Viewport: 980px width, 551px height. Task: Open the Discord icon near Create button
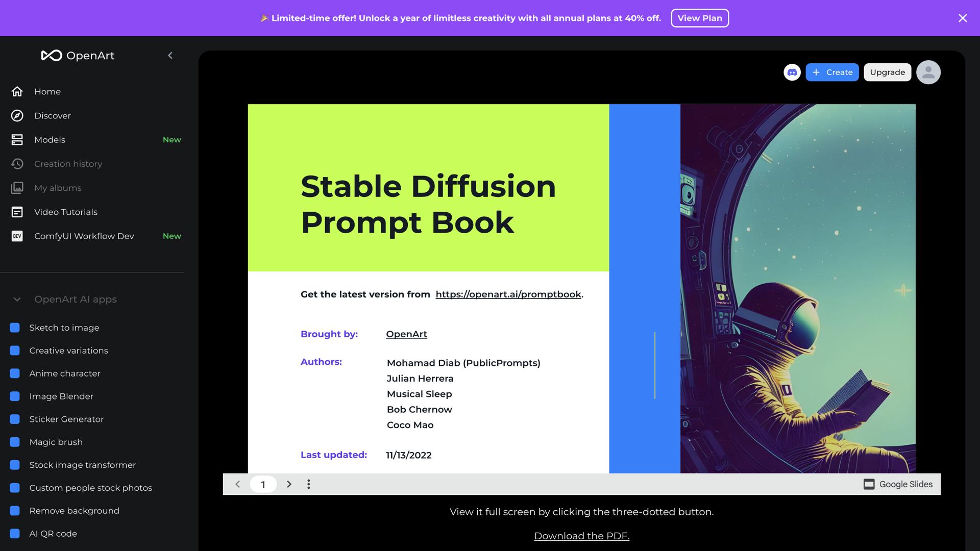(x=792, y=72)
